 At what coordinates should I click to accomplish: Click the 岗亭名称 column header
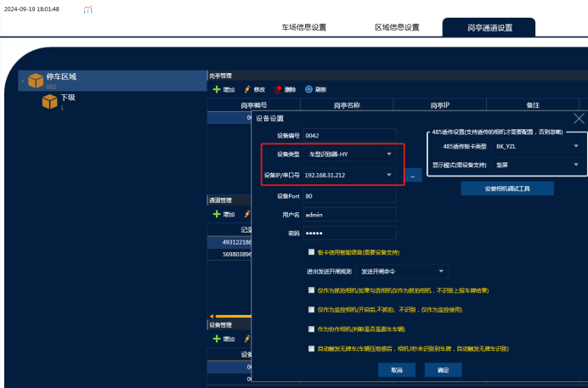point(347,105)
